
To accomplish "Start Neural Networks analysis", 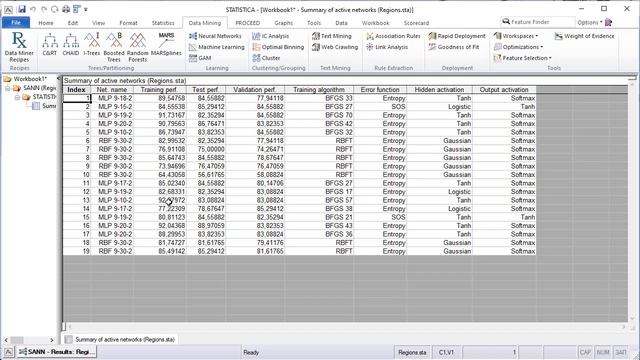I will pyautogui.click(x=215, y=36).
